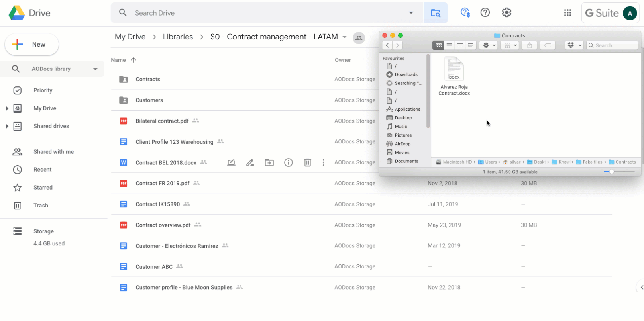The image size is (644, 321).
Task: Open the AODocs library dropdown
Action: tap(95, 69)
